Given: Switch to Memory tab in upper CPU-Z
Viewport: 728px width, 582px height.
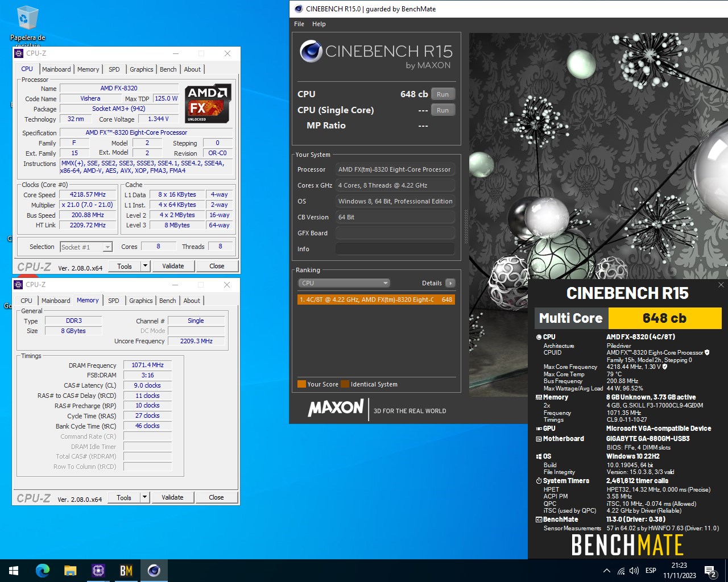Looking at the screenshot, I should [88, 69].
